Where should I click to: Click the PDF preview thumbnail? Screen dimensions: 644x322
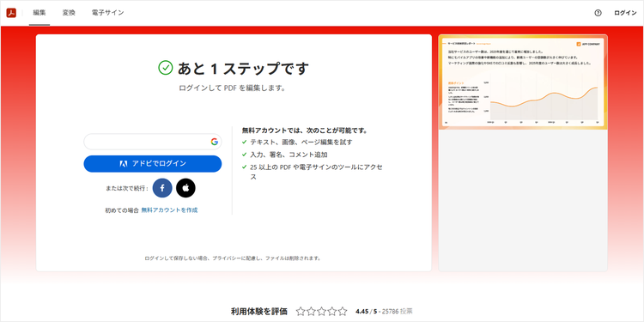click(x=523, y=82)
